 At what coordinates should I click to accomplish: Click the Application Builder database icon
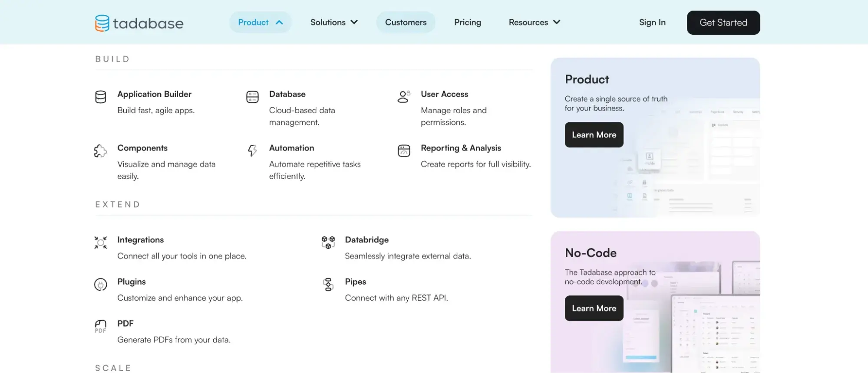pyautogui.click(x=100, y=97)
